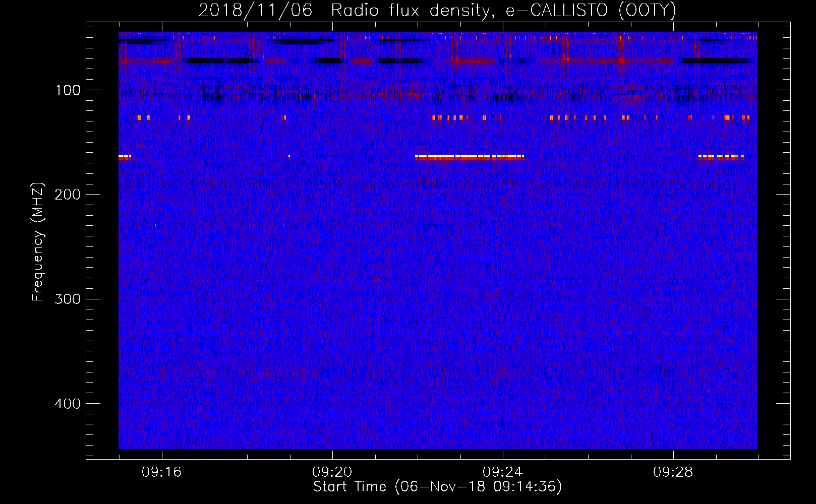Viewport: 816px width, 504px height.
Task: Click the 400 frequency tick label
Action: click(x=68, y=404)
